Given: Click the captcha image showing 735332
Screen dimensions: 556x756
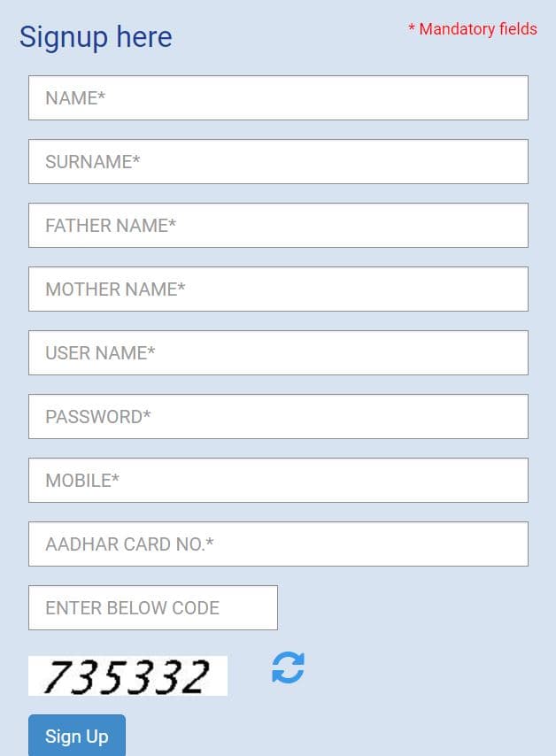Looking at the screenshot, I should [x=127, y=676].
